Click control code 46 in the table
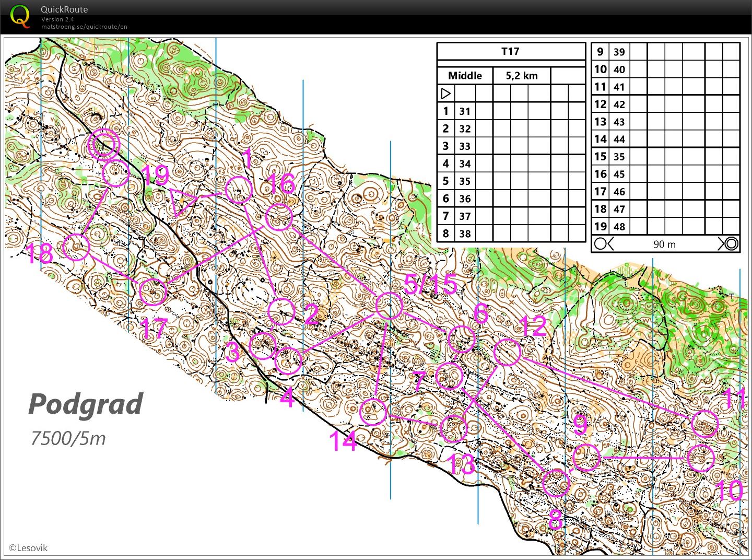 [x=619, y=192]
